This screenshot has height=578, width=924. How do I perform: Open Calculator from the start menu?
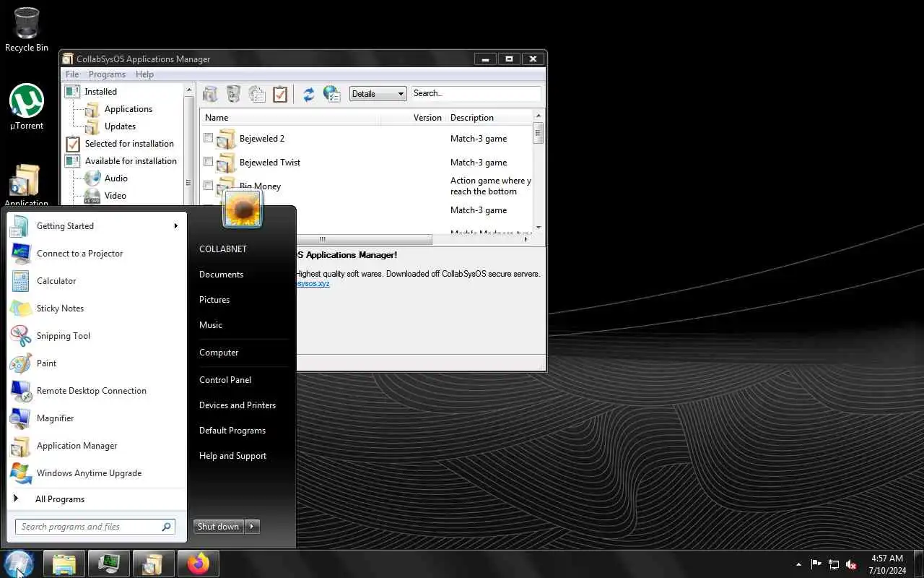pos(95,281)
